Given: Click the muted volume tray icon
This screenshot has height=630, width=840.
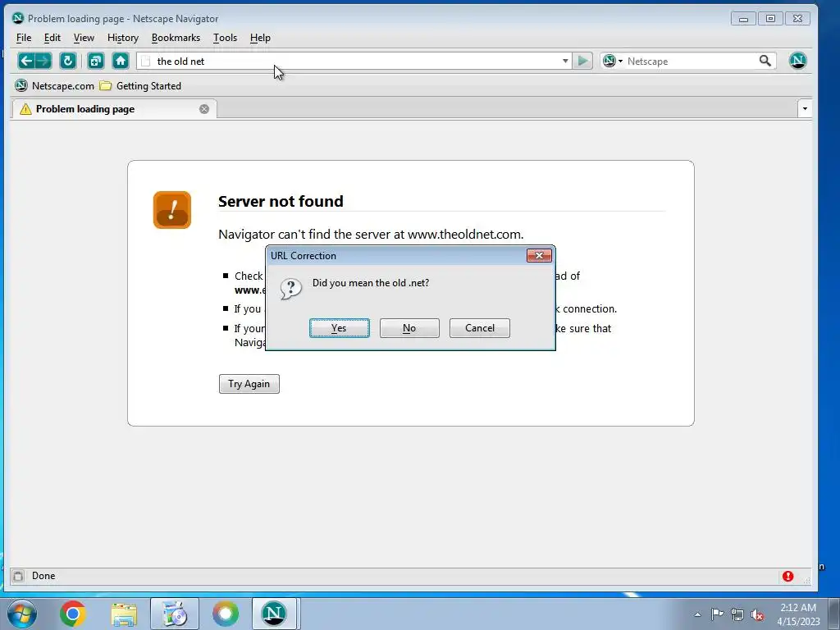Looking at the screenshot, I should coord(757,615).
